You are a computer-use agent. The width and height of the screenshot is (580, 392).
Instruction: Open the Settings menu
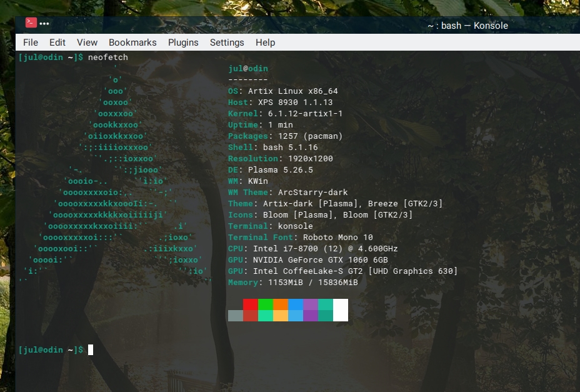coord(227,43)
